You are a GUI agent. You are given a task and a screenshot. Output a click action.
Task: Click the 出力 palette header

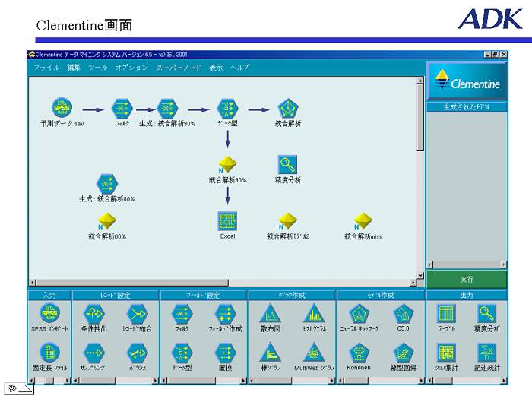pyautogui.click(x=467, y=295)
